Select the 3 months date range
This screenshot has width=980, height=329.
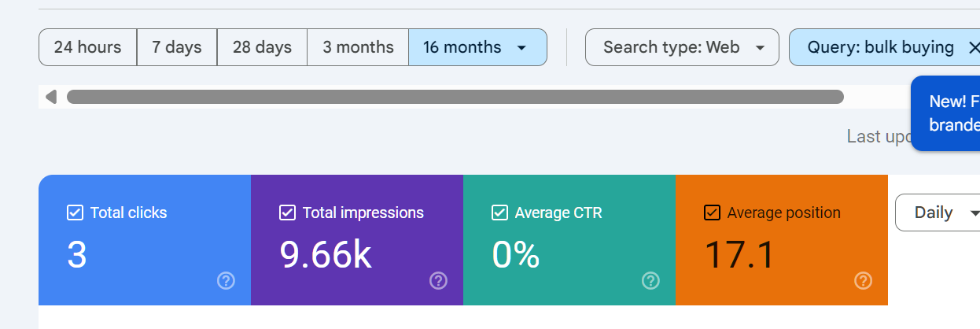click(x=358, y=47)
